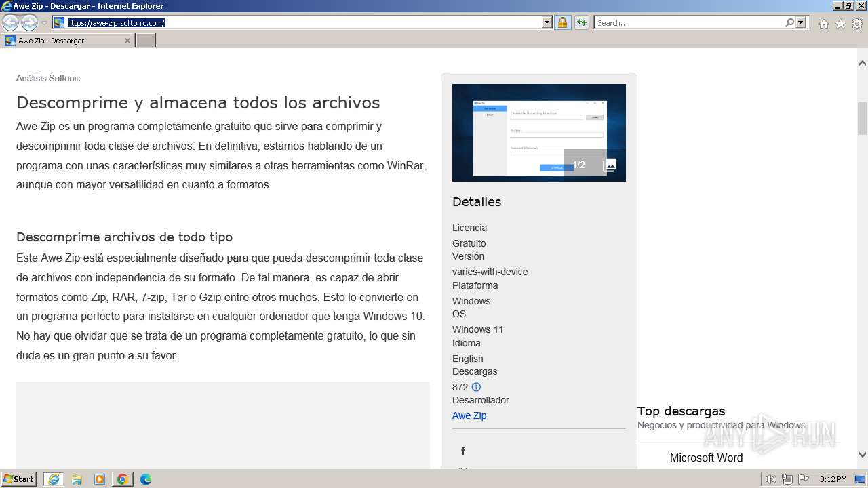Screen dimensions: 868x488
Task: Launch Microsoft Edge from taskbar
Action: (146, 479)
